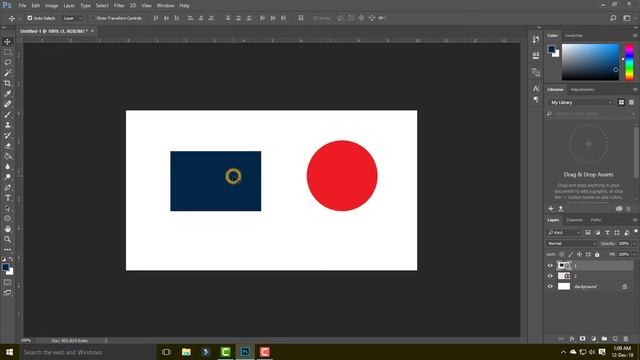Viewport: 640px width, 360px height.
Task: Click the delete layer trash icon
Action: click(x=626, y=339)
